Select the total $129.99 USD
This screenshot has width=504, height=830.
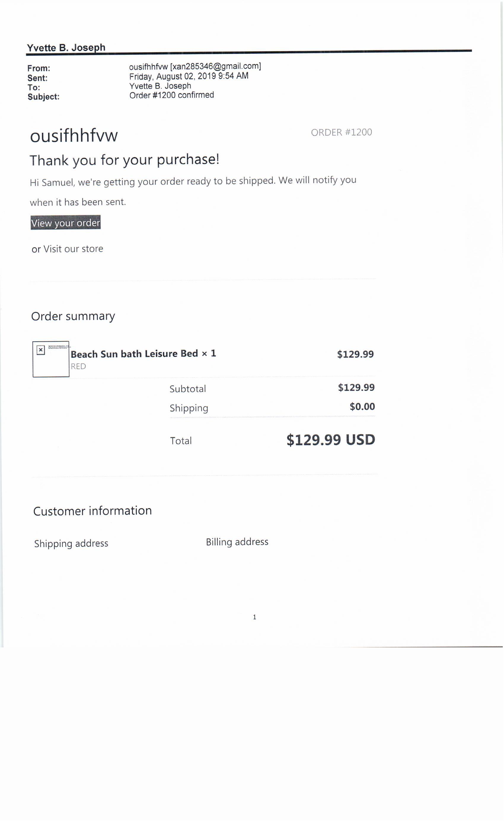[331, 440]
